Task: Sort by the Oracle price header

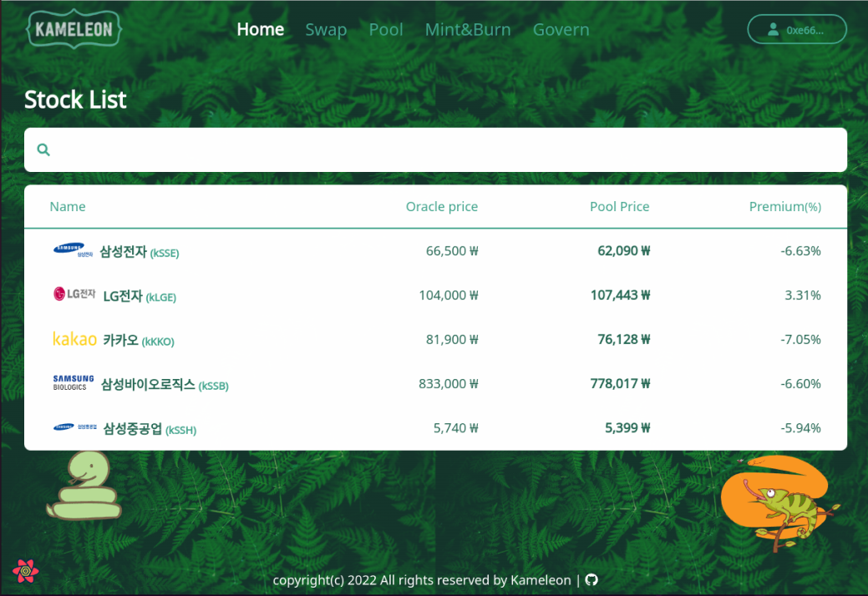Action: 442,206
